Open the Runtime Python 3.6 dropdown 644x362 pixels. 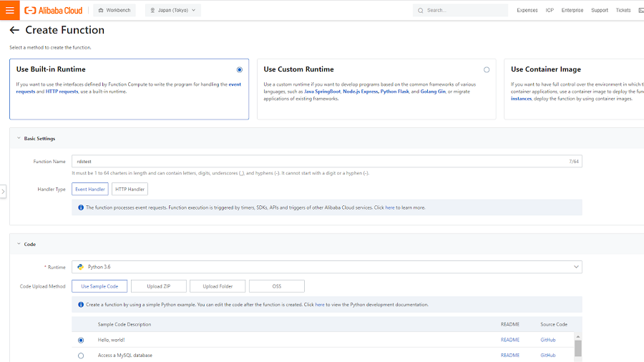(327, 267)
